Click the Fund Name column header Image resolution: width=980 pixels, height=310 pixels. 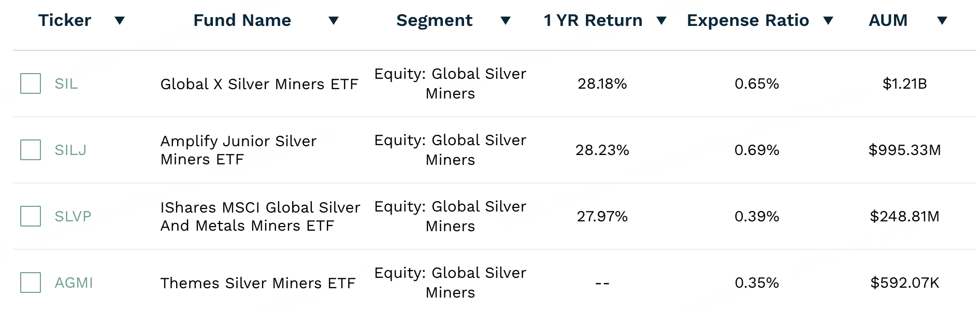[x=242, y=20]
